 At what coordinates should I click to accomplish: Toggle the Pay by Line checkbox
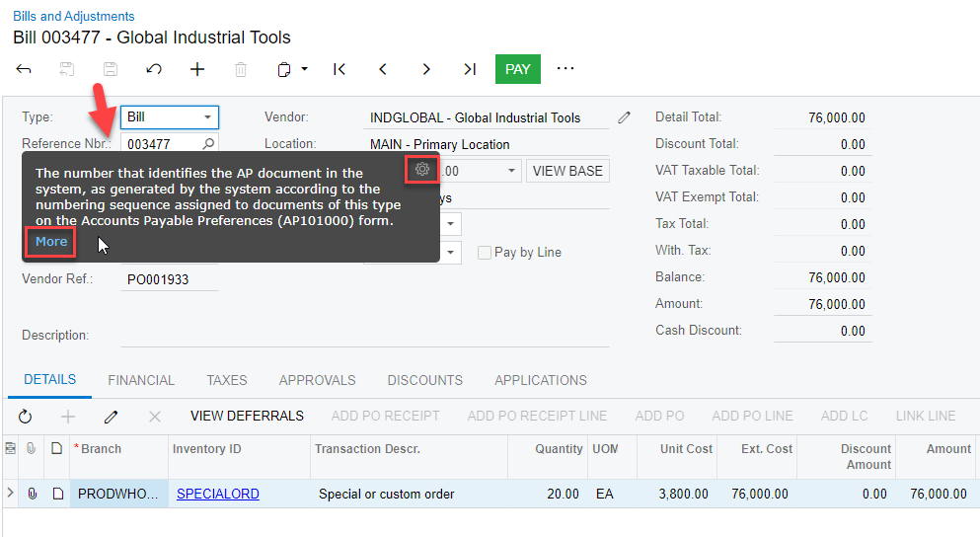(485, 253)
